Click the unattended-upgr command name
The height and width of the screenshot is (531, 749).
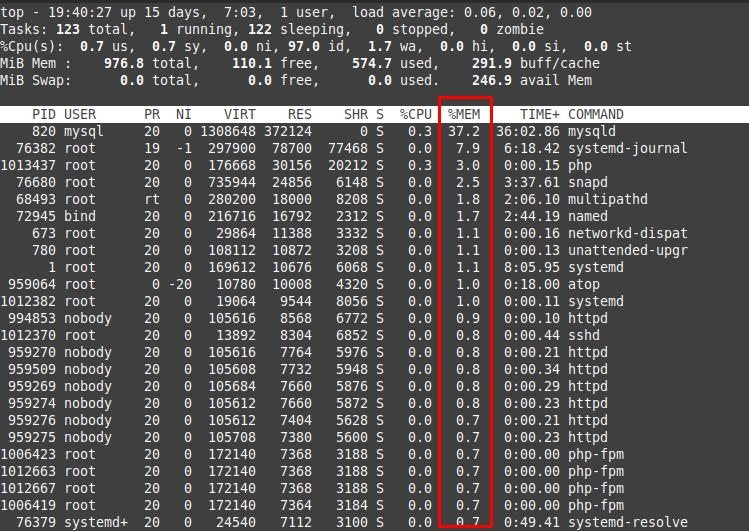pos(628,250)
